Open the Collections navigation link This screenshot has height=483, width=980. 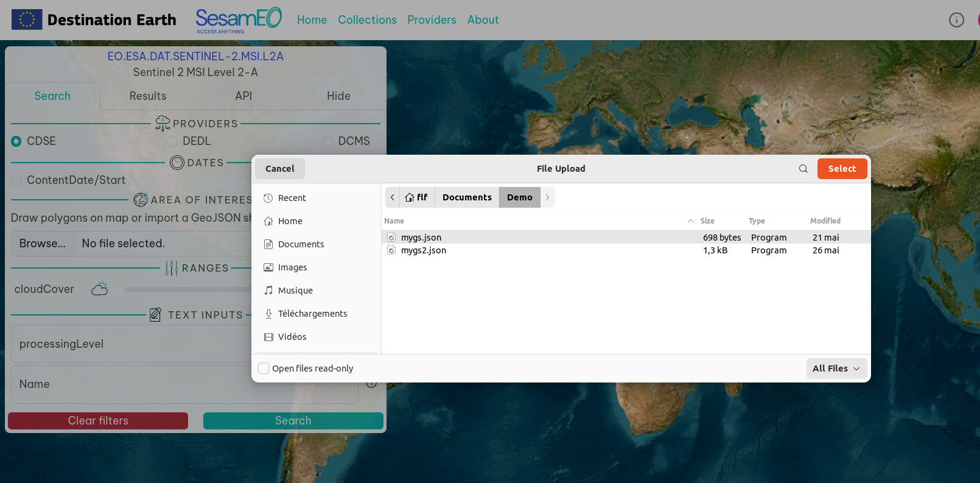(x=367, y=20)
